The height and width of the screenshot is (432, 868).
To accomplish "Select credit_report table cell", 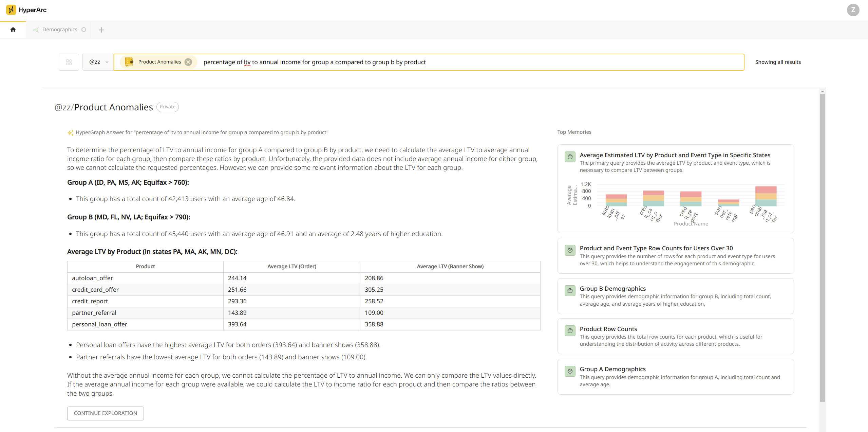I will point(145,301).
